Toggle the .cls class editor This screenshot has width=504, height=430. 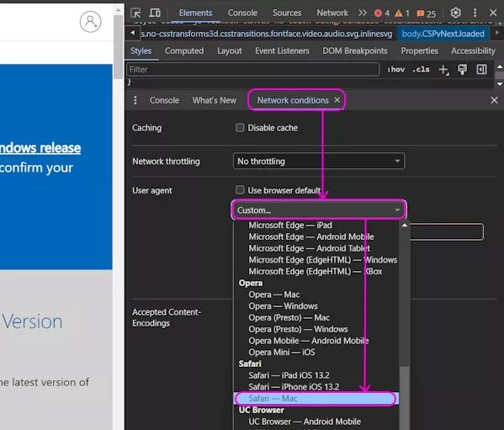(x=421, y=69)
